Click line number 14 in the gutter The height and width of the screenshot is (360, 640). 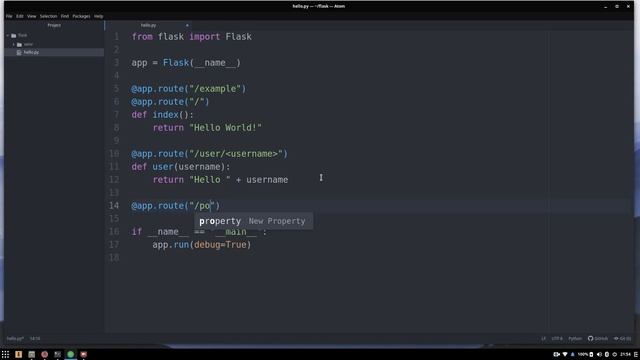pyautogui.click(x=114, y=206)
